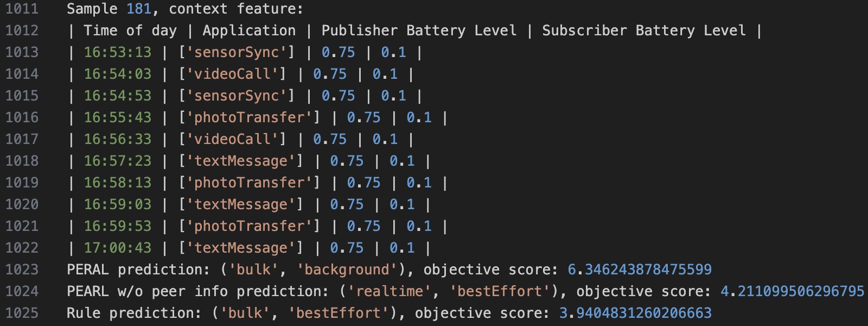Click 'photoTransfer' on line 1016
The width and height of the screenshot is (868, 326).
[249, 117]
